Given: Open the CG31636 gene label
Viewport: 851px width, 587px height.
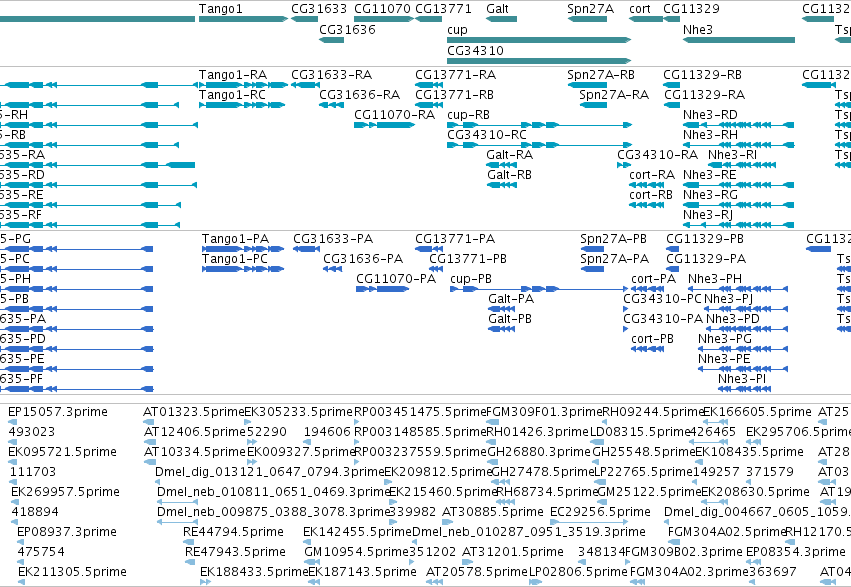Looking at the screenshot, I should point(347,29).
